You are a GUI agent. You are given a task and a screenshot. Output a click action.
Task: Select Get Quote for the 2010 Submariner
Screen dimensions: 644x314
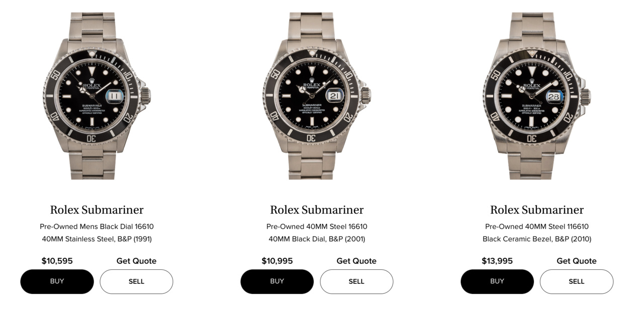pyautogui.click(x=577, y=261)
